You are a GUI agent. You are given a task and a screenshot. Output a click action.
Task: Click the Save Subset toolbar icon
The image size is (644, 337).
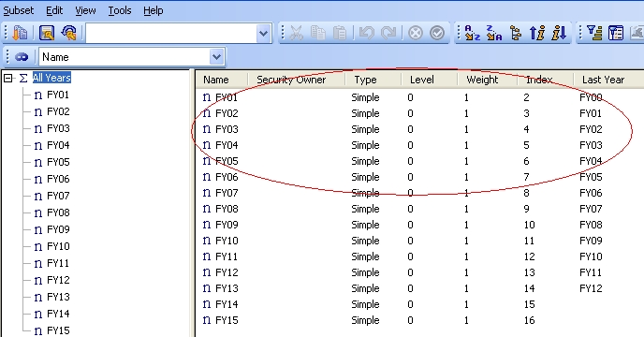47,33
